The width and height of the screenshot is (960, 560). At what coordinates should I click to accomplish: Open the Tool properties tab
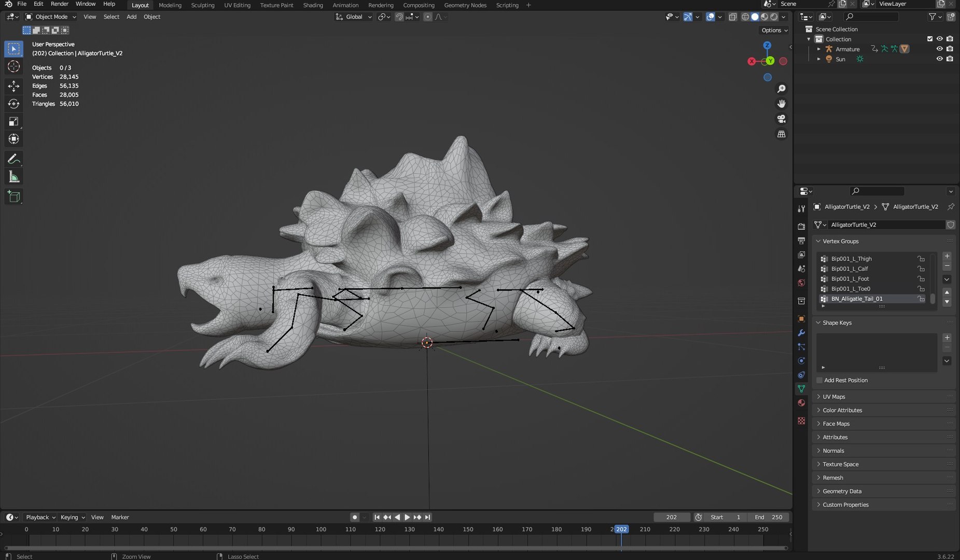[801, 208]
